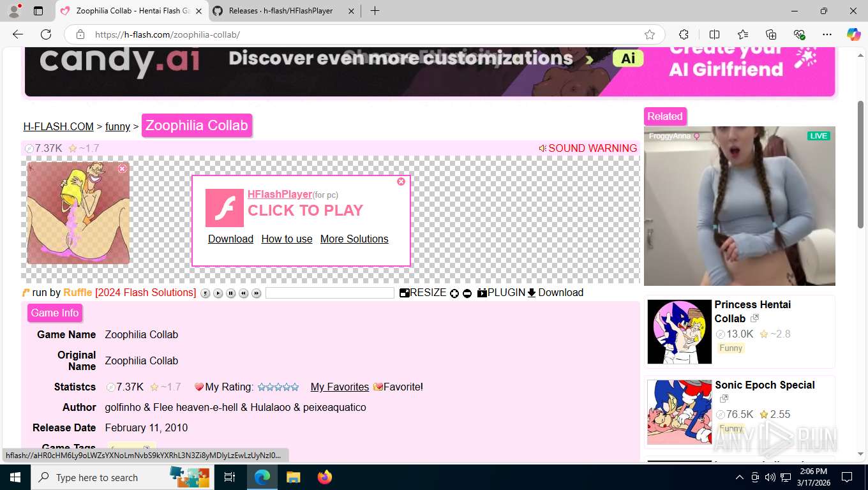Viewport: 868px width, 490px height.
Task: Click the Funny tag under Princess Hentai Collab
Action: pyautogui.click(x=731, y=348)
